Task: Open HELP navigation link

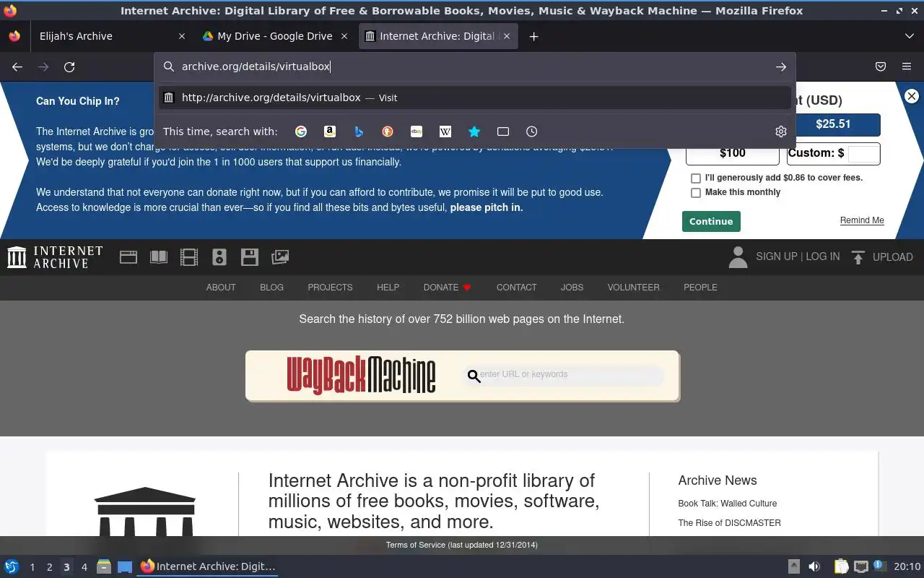Action: 388,288
